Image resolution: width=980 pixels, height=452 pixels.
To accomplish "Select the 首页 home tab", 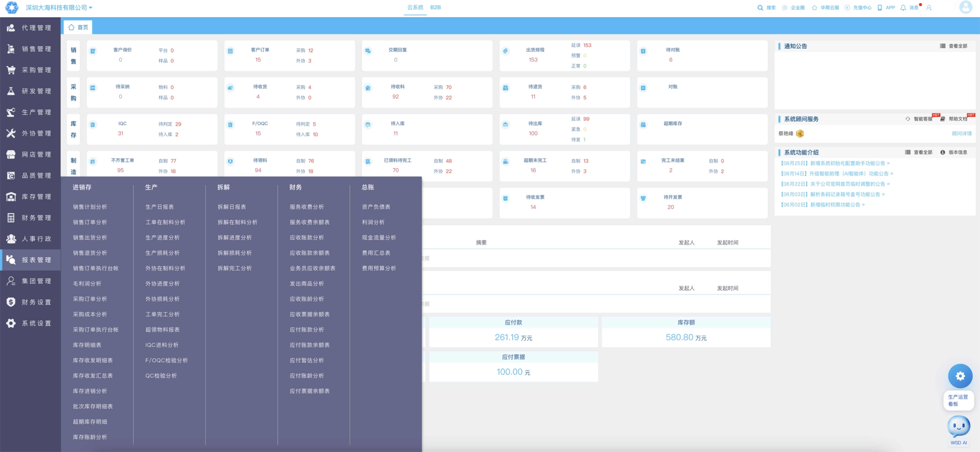I will [78, 27].
